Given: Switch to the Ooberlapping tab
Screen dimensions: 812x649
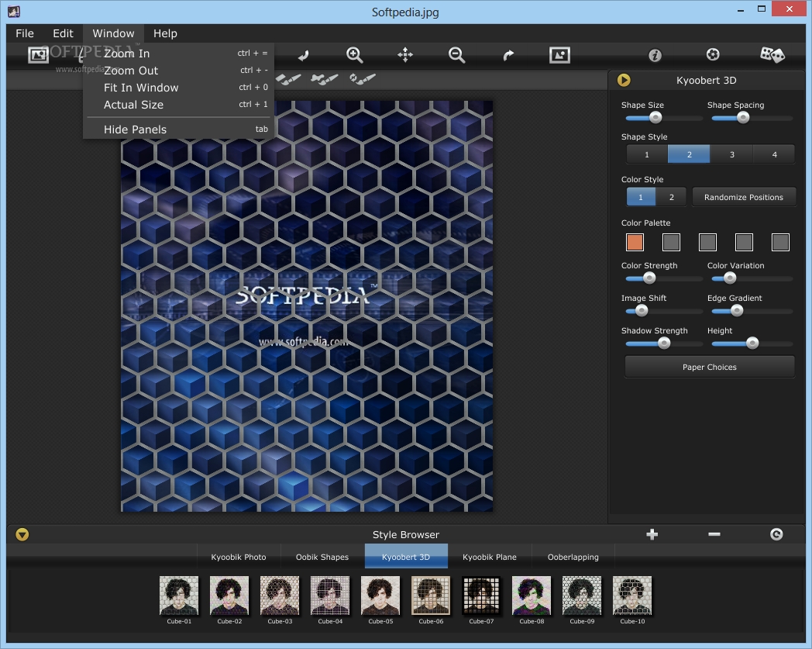Looking at the screenshot, I should coord(573,557).
